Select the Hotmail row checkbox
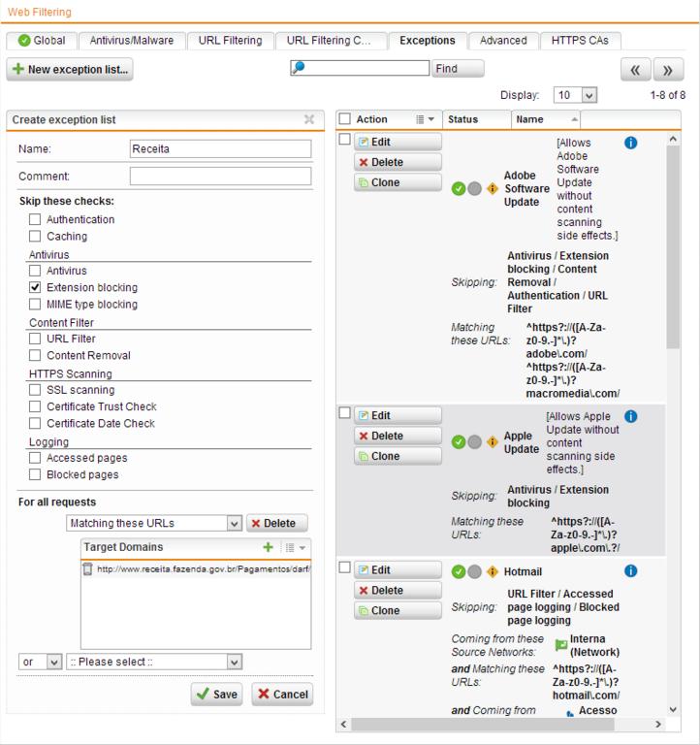Image resolution: width=700 pixels, height=745 pixels. click(x=345, y=567)
